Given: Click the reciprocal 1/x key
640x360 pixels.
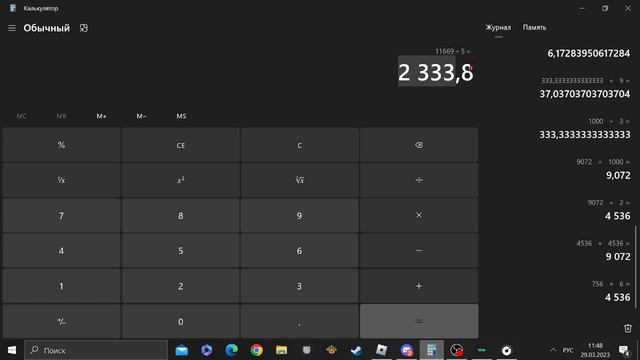Looking at the screenshot, I should 61,180.
